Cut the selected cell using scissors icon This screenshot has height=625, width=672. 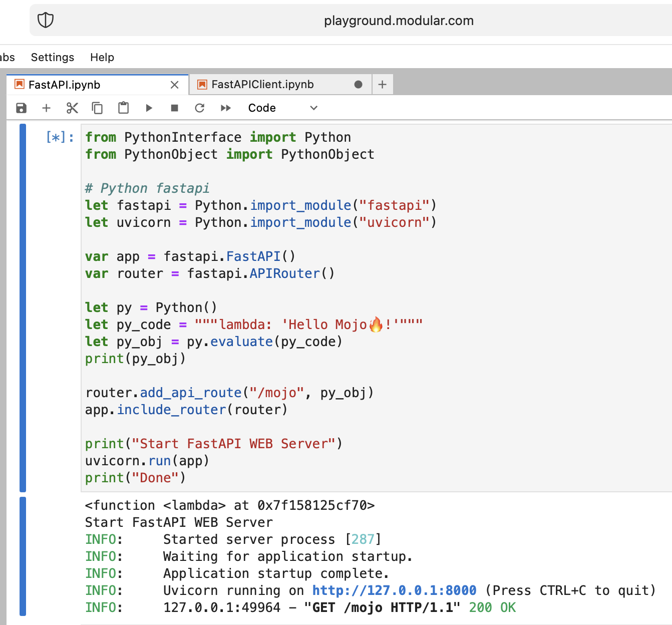tap(72, 108)
